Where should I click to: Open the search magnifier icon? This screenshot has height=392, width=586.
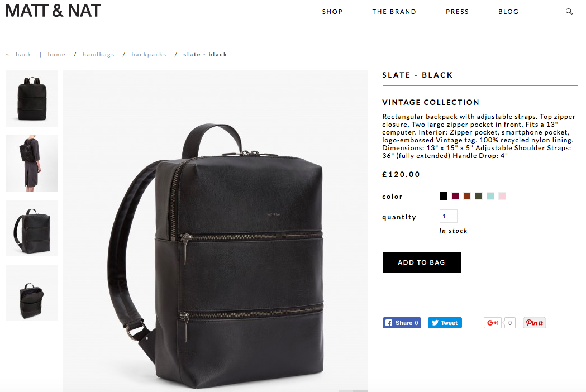[569, 12]
